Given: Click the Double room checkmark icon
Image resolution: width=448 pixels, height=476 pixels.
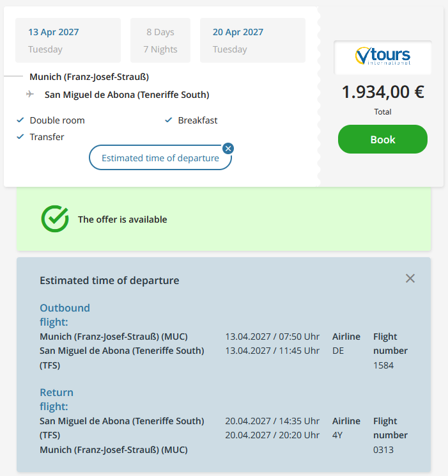Looking at the screenshot, I should pyautogui.click(x=20, y=120).
